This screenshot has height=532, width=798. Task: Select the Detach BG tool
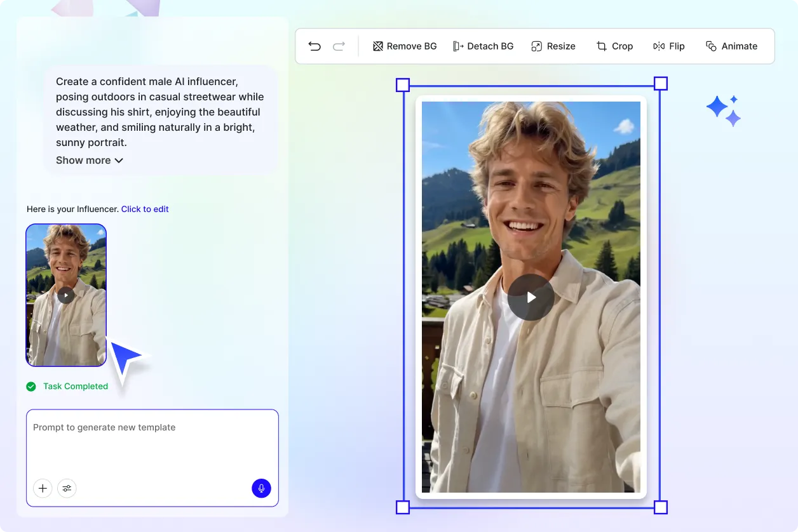coord(483,46)
